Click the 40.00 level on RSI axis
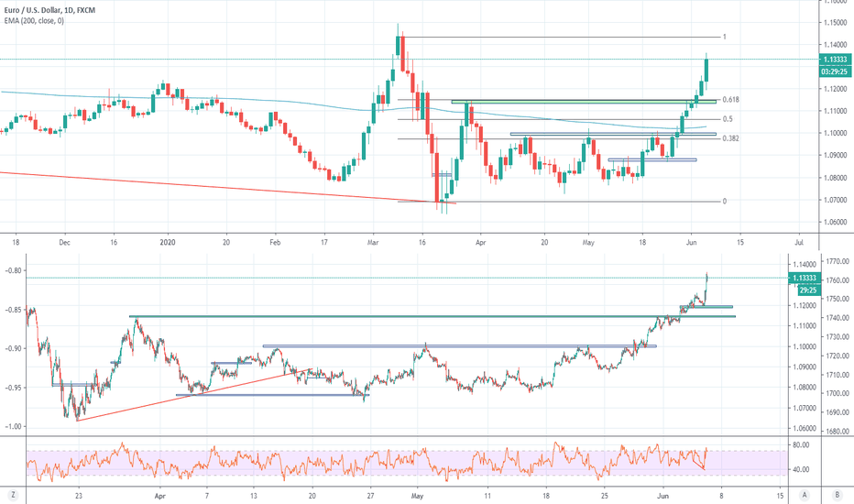This screenshot has height=504, width=854. pos(801,469)
